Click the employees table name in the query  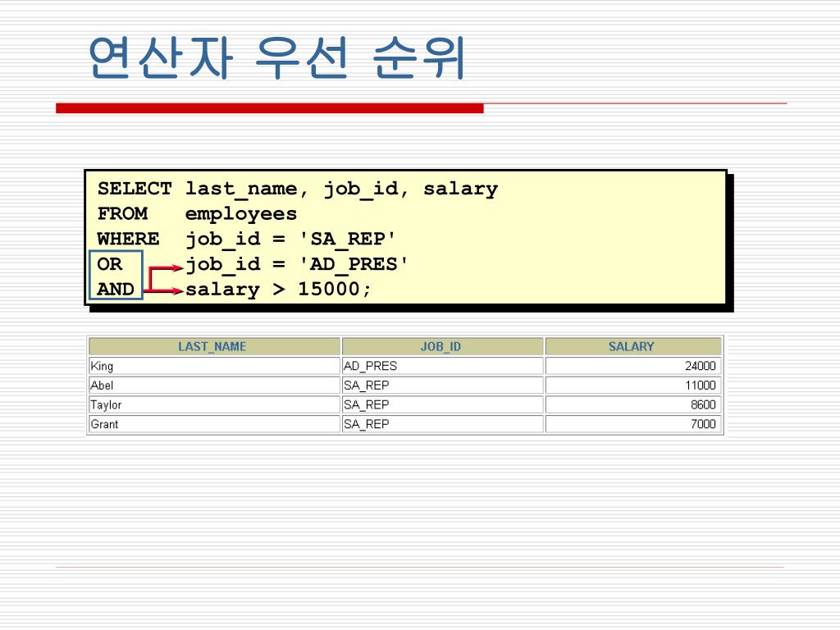click(x=241, y=215)
